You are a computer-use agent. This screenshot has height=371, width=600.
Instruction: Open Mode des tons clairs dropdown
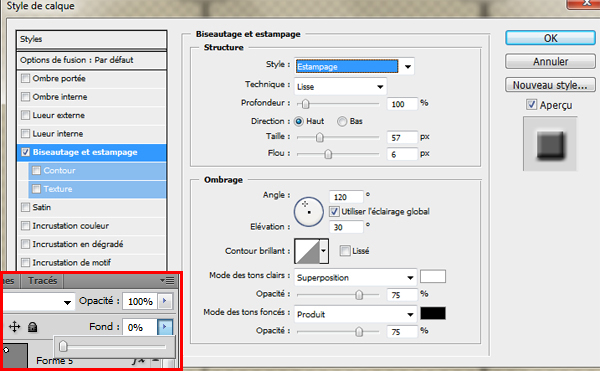pos(355,277)
